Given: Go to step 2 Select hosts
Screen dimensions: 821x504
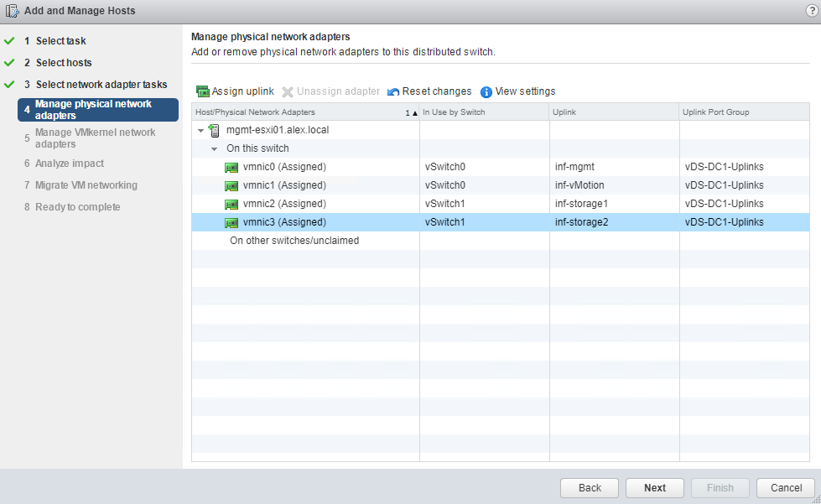Looking at the screenshot, I should pyautogui.click(x=64, y=63).
